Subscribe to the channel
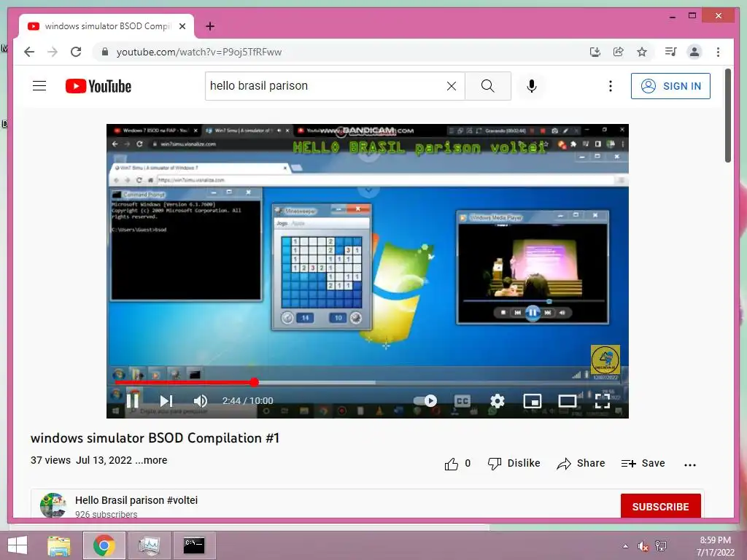747x560 pixels. (x=660, y=506)
